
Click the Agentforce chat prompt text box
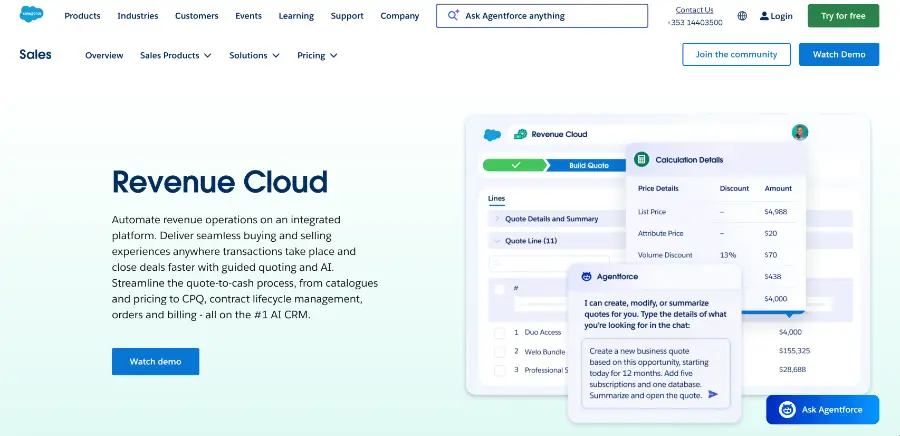[655, 373]
